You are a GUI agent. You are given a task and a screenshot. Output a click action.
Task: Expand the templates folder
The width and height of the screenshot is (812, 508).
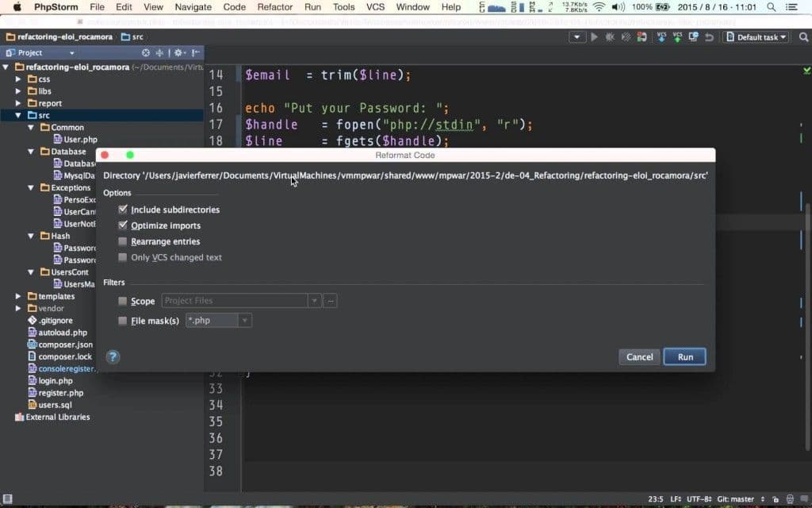click(19, 295)
